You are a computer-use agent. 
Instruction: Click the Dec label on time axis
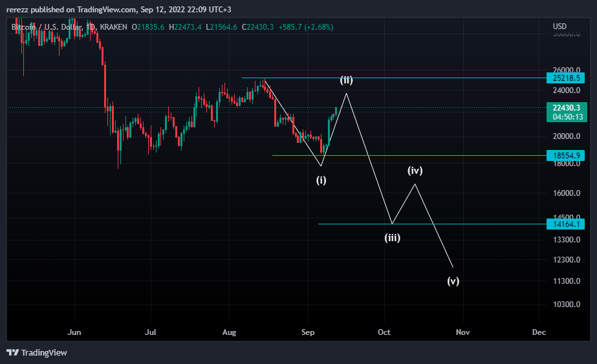coord(539,332)
